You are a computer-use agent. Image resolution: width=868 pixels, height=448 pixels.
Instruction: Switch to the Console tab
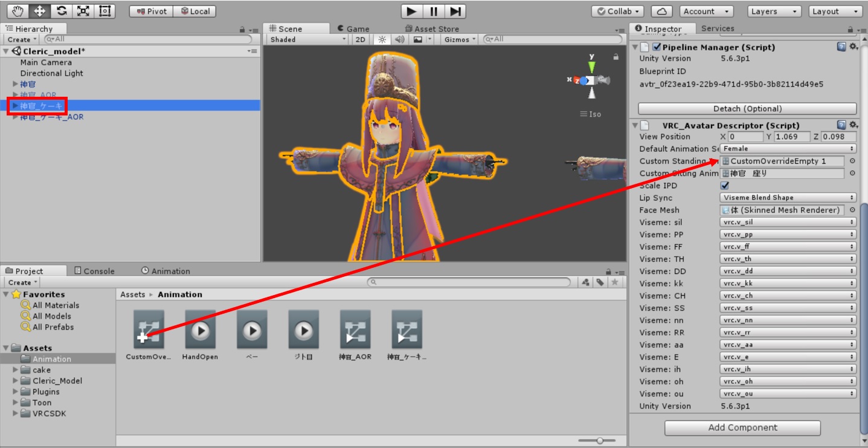click(x=94, y=271)
